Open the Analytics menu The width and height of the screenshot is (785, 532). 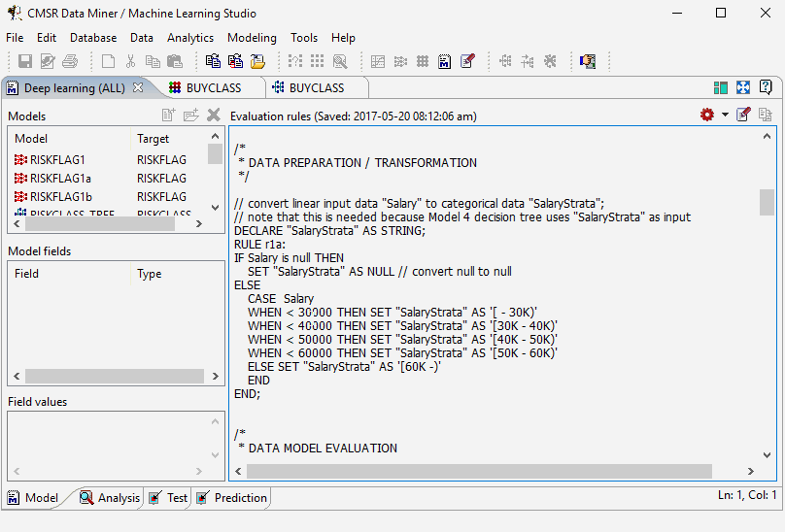[x=190, y=38]
